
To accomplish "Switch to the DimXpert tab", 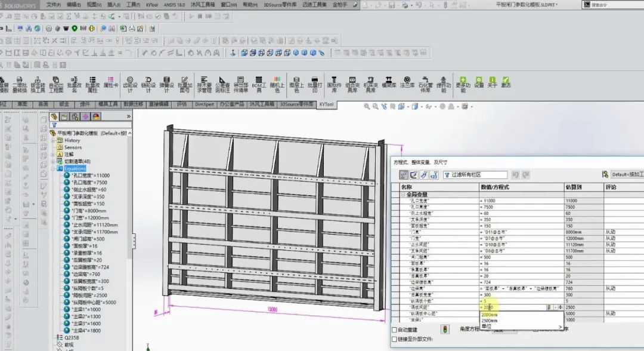I will (203, 104).
